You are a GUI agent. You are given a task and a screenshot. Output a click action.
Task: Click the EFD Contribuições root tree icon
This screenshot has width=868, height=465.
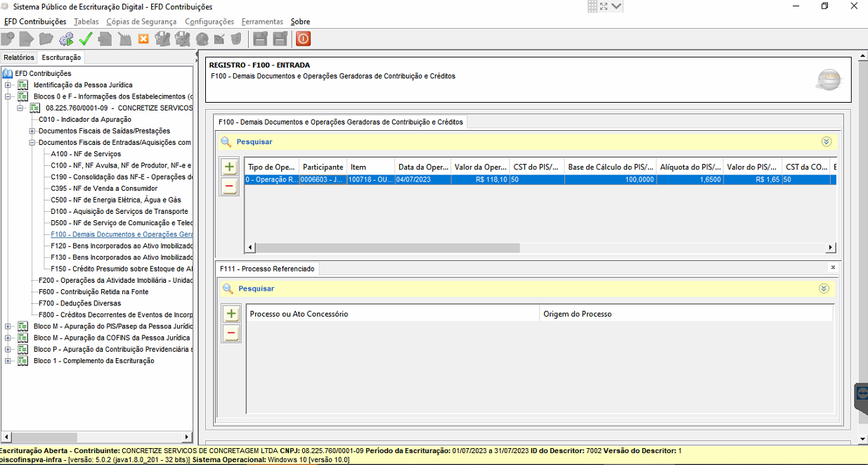tap(8, 73)
